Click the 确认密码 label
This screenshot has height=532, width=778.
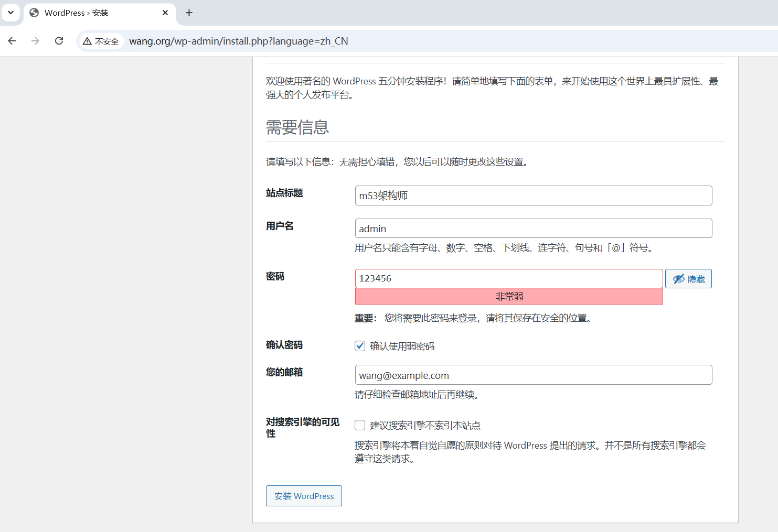[284, 345]
